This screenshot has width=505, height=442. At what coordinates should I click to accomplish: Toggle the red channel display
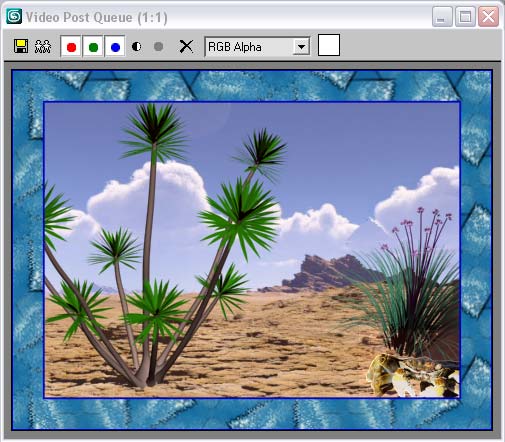point(71,47)
